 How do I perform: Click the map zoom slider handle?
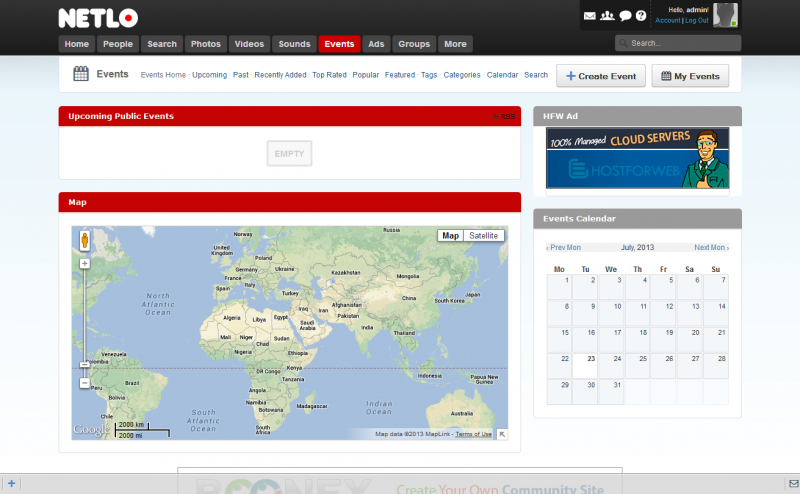click(x=85, y=364)
